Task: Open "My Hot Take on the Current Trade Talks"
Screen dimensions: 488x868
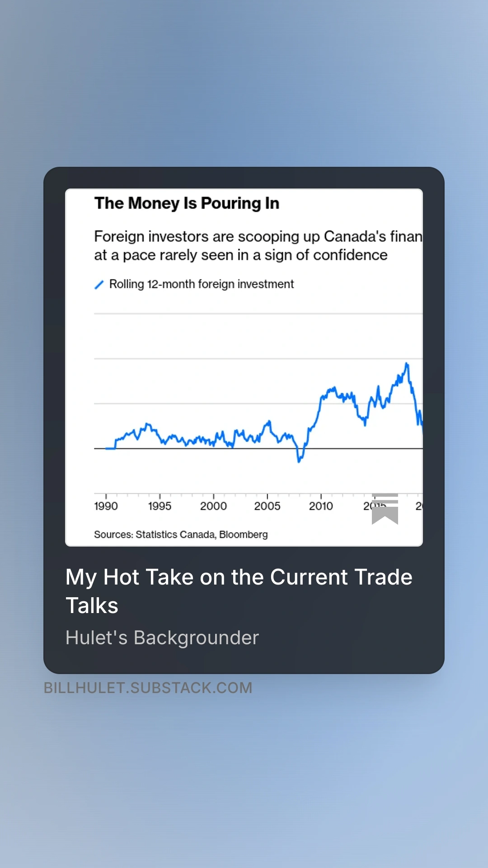Action: (239, 591)
